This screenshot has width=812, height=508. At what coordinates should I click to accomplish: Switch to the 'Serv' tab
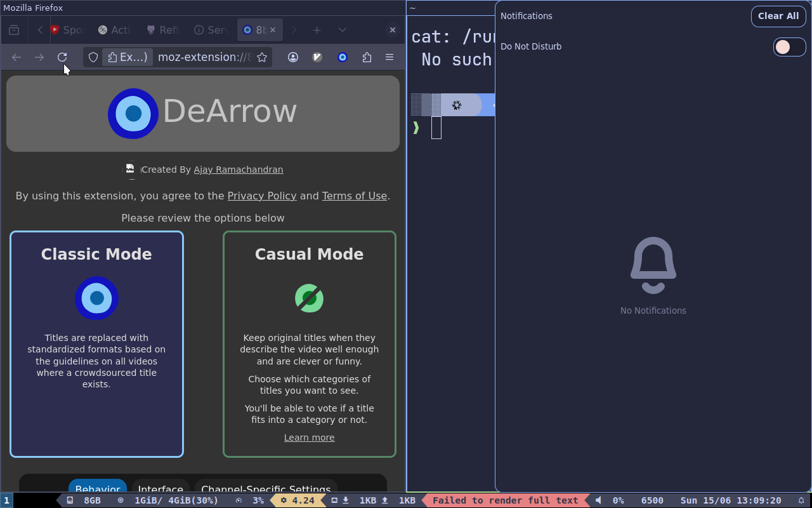click(211, 30)
